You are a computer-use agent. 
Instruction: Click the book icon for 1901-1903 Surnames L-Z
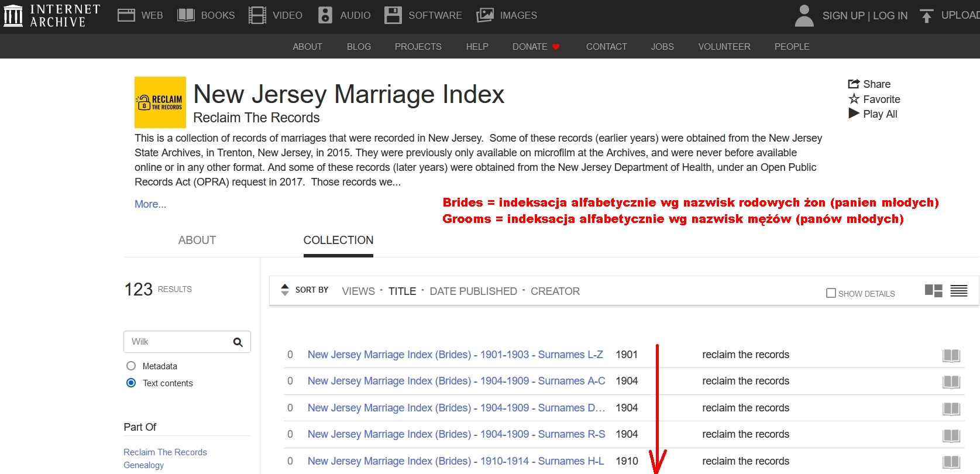(951, 355)
